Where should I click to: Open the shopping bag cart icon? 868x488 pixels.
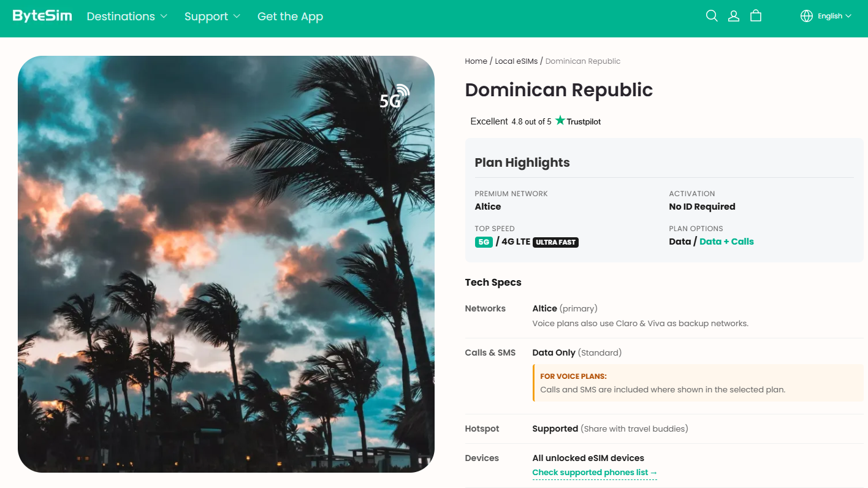coord(756,16)
